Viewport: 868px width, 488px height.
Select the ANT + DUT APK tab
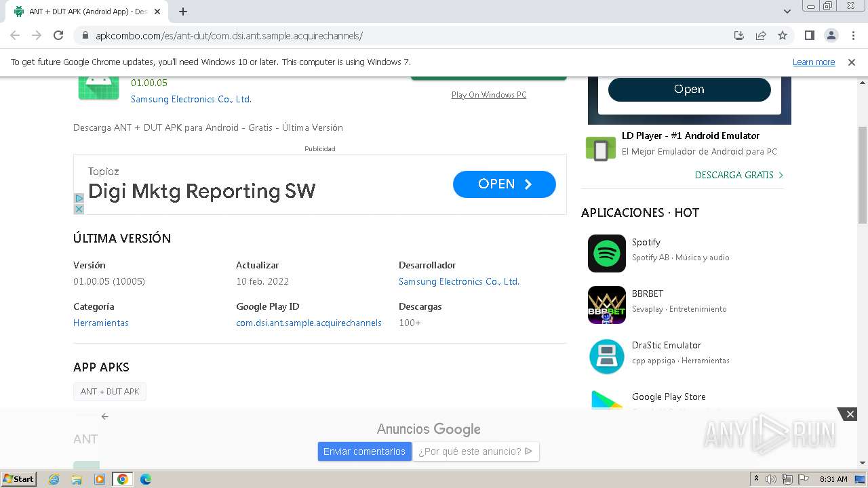(87, 12)
